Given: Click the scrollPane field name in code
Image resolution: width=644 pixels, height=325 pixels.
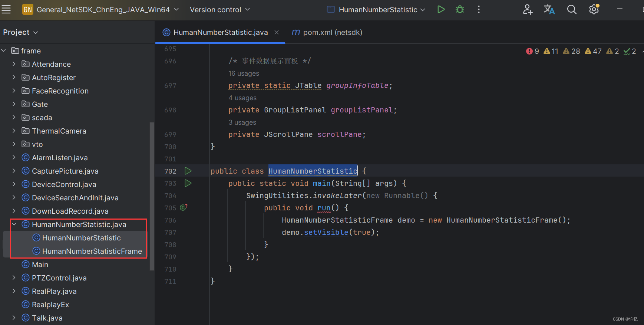Looking at the screenshot, I should [340, 134].
